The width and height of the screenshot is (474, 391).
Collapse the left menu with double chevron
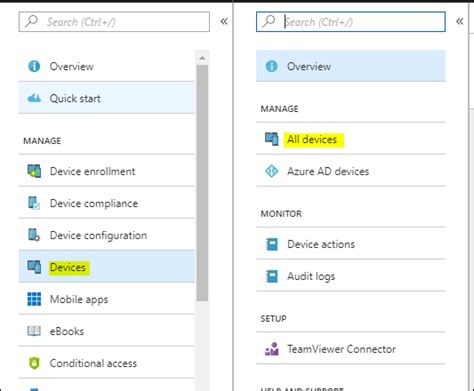point(224,21)
